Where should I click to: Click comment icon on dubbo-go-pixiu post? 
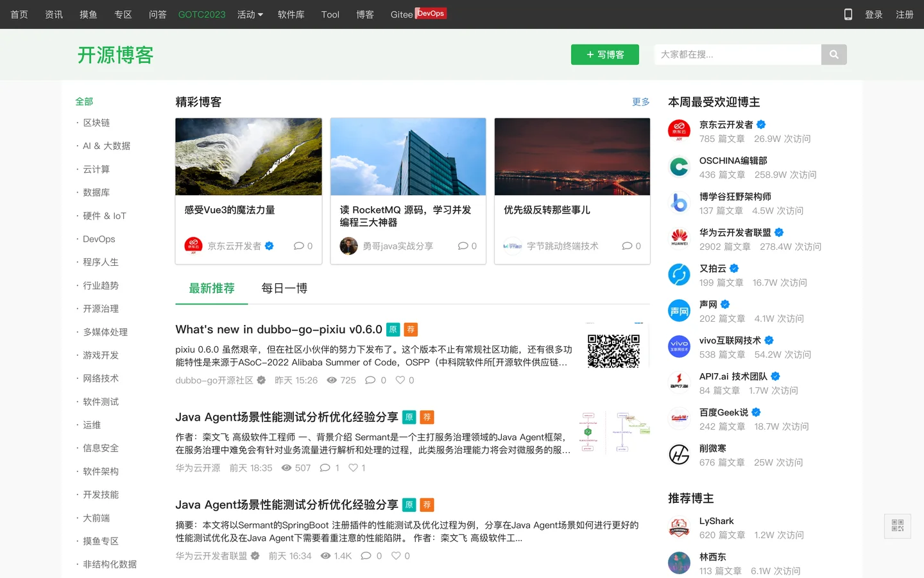click(x=370, y=380)
